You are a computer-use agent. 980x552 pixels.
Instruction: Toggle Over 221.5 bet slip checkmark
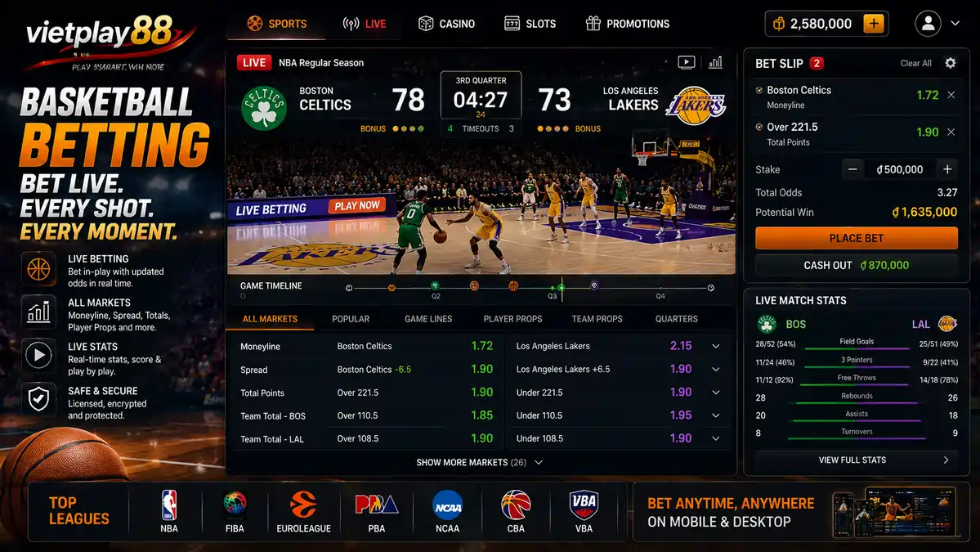[759, 127]
